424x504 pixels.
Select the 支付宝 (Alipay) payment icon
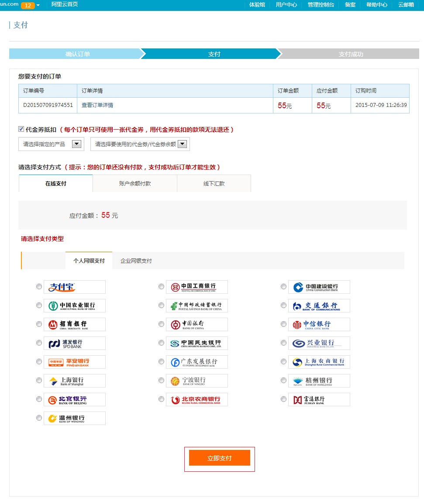coord(74,287)
